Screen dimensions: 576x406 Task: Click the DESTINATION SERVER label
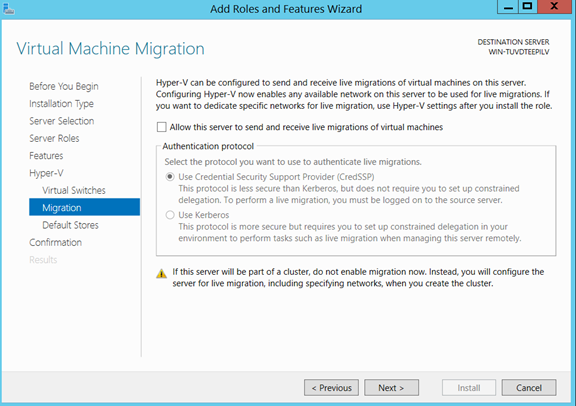point(513,42)
